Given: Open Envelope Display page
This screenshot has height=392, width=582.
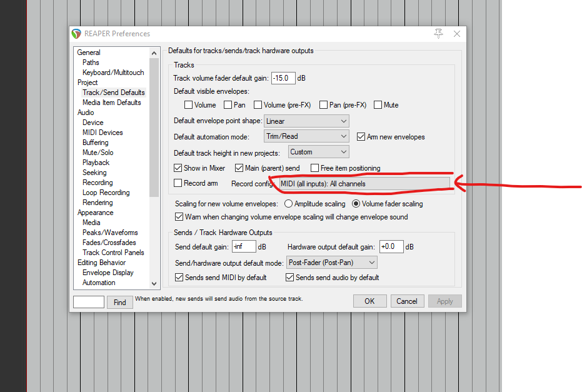Looking at the screenshot, I should coord(108,273).
